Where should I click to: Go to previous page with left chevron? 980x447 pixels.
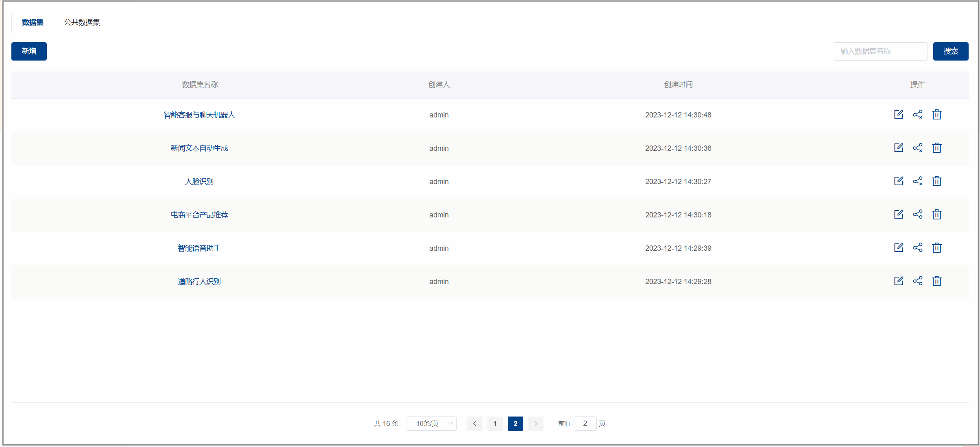tap(474, 423)
